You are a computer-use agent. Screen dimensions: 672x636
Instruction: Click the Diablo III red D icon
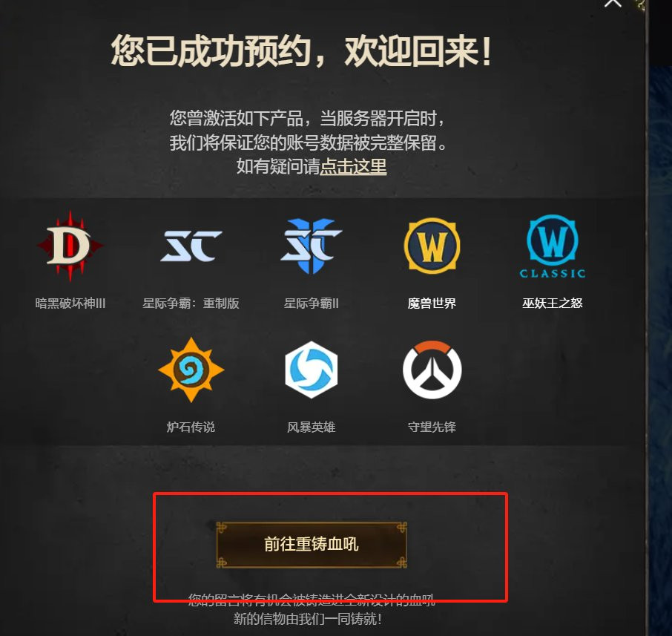pyautogui.click(x=70, y=246)
